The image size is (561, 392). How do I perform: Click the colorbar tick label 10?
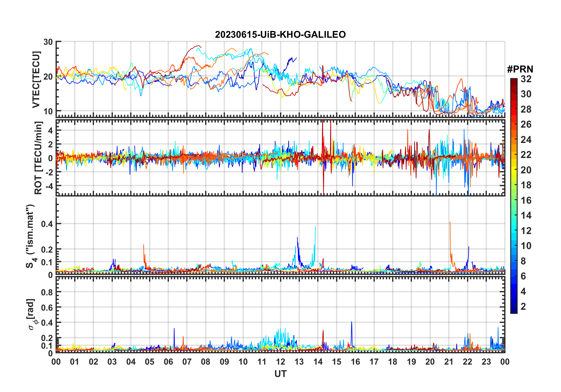click(x=526, y=246)
